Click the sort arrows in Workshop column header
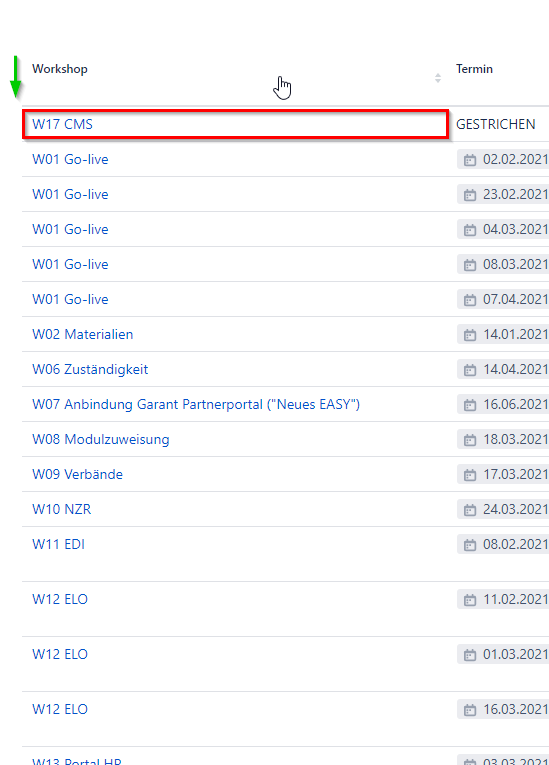This screenshot has height=765, width=549. (x=438, y=78)
